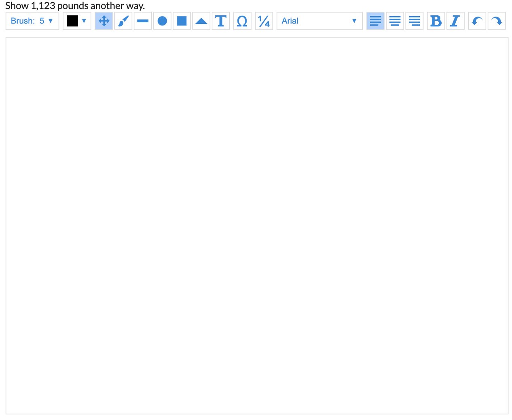Toggle Bold text formatting
Screen dimensions: 512x420
tap(436, 21)
